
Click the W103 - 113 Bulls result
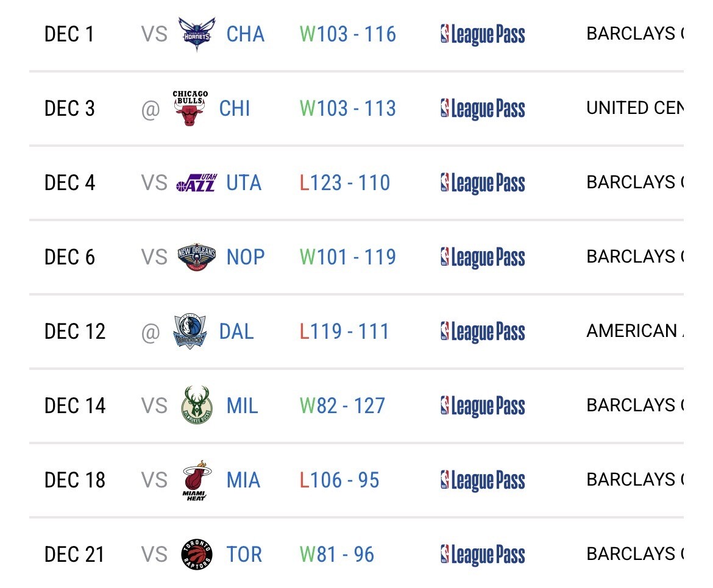(348, 108)
